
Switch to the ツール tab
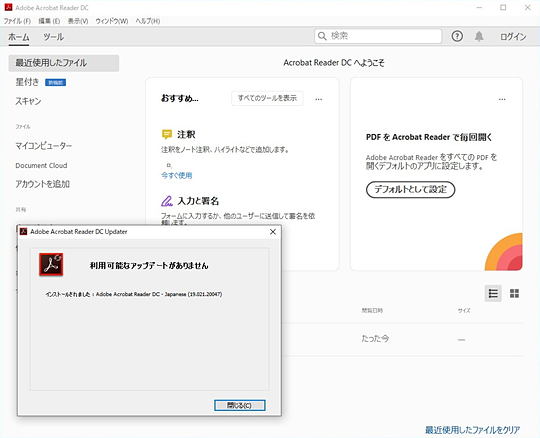pyautogui.click(x=53, y=37)
